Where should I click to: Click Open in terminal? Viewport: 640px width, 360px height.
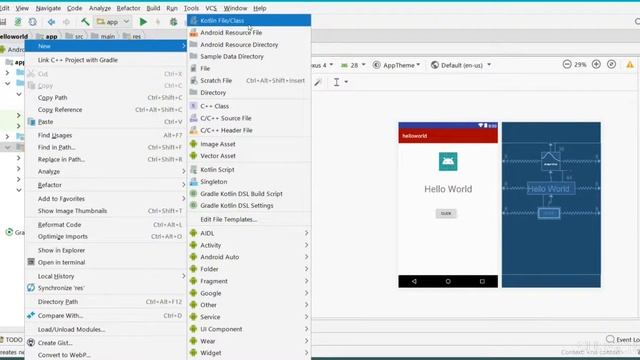tap(106, 262)
